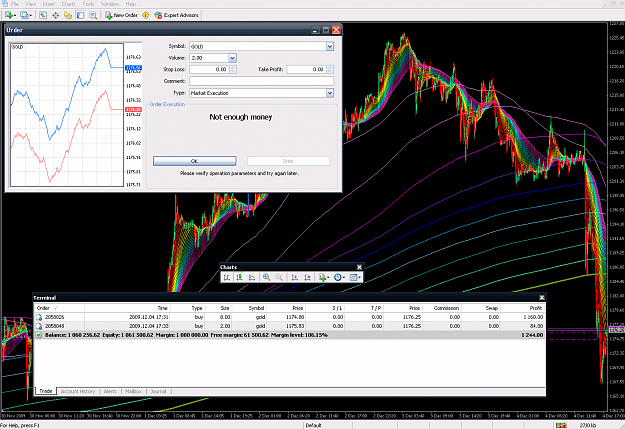Sort the table by the Time column header

point(127,308)
